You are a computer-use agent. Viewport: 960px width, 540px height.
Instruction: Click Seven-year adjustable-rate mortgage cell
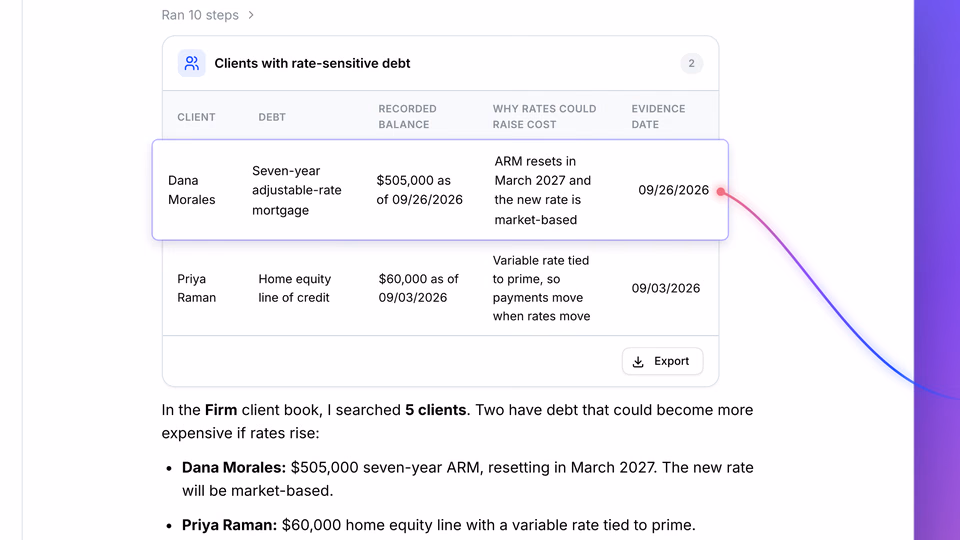pos(297,190)
